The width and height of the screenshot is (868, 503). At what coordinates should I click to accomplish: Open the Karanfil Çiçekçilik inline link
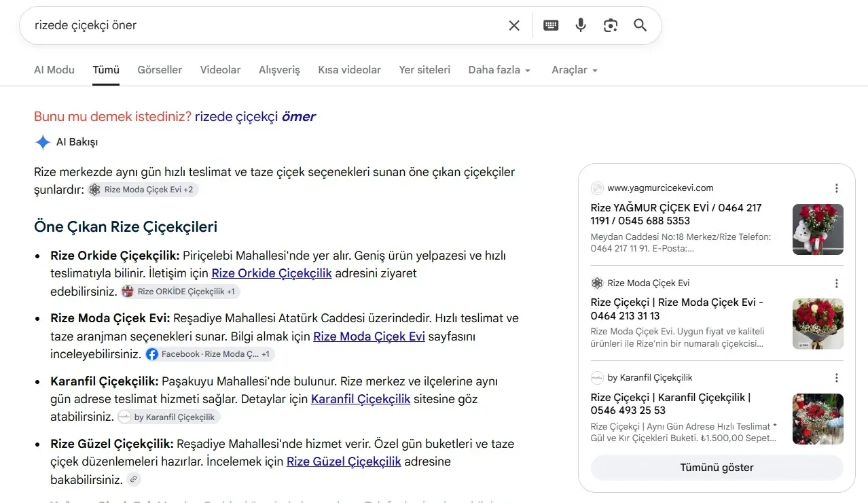pos(361,398)
